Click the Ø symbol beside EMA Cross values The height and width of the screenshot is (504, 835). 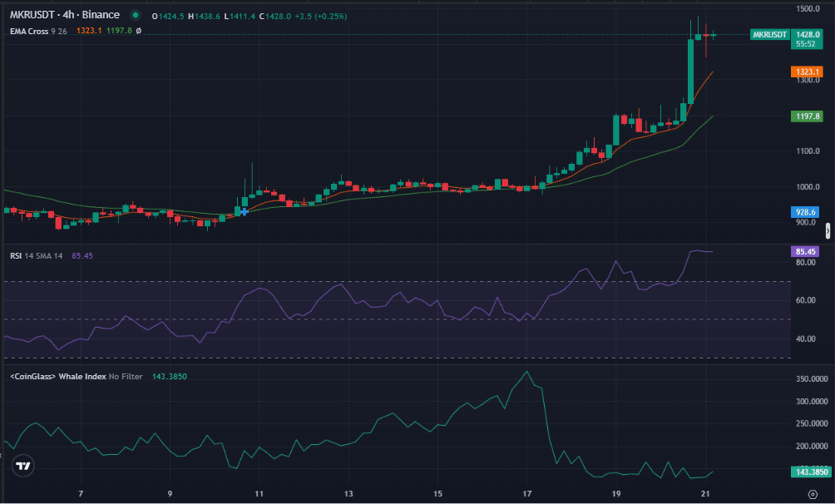click(x=138, y=31)
